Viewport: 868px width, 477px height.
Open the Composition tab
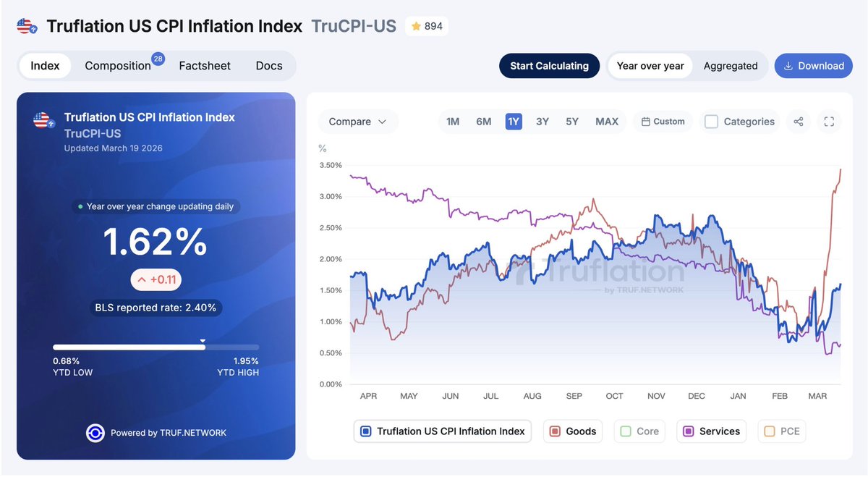tap(118, 66)
